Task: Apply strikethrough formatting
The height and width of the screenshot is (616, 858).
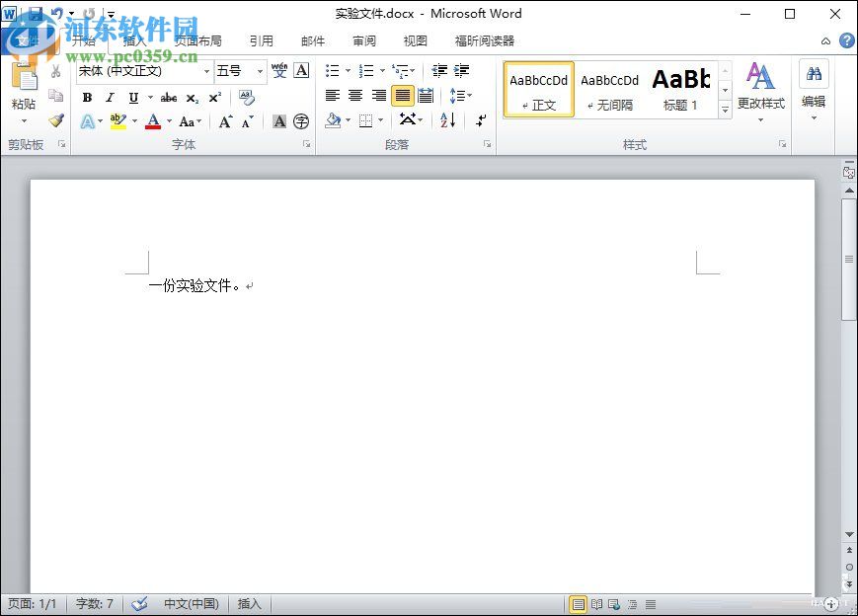Action: point(168,97)
